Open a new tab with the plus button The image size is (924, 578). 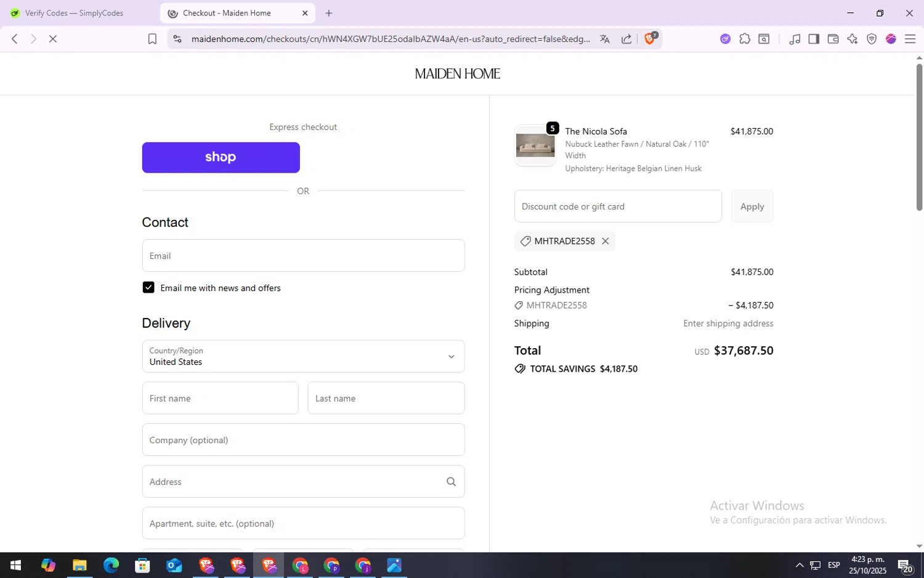tap(329, 13)
